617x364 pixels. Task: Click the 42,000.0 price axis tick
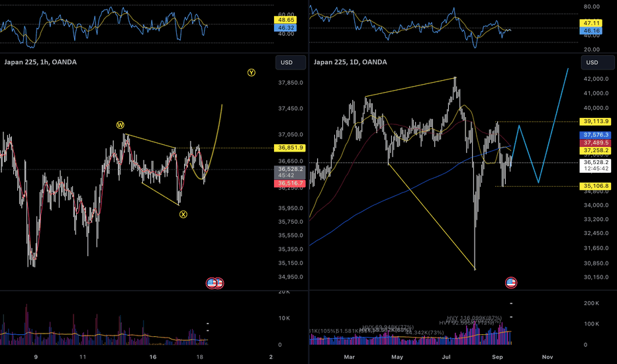coord(596,79)
